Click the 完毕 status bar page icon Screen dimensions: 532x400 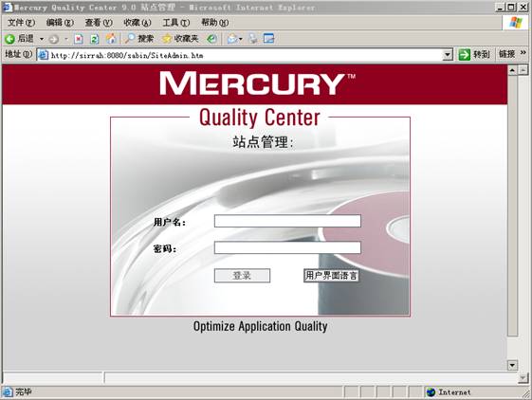click(x=8, y=392)
